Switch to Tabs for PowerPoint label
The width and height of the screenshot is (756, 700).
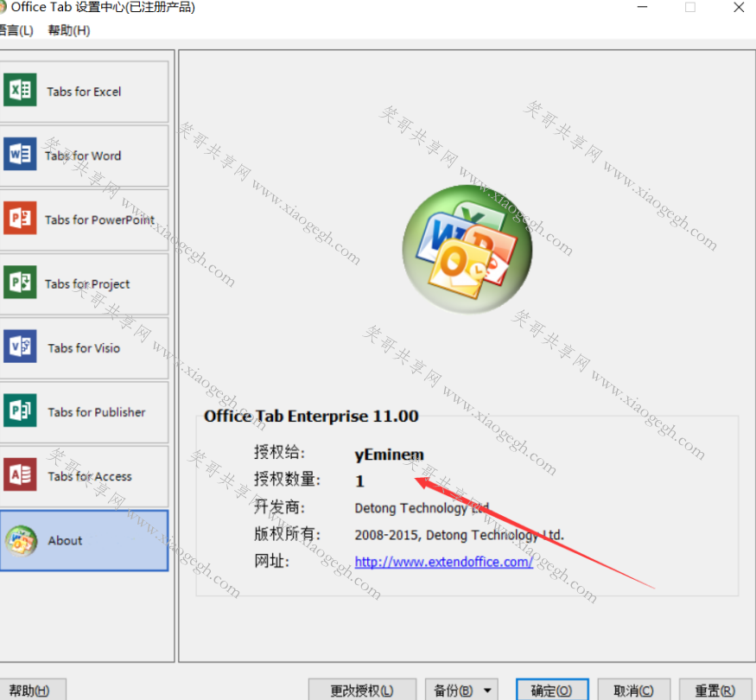(100, 220)
